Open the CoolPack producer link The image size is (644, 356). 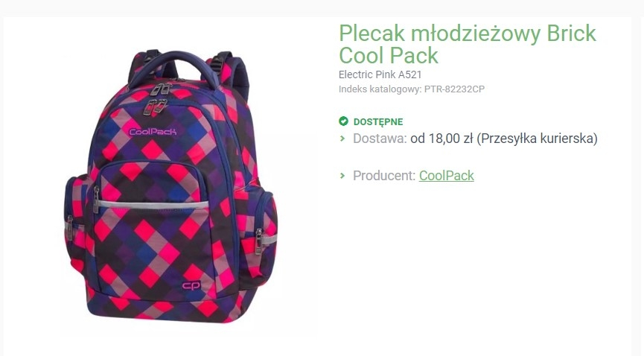(x=446, y=176)
